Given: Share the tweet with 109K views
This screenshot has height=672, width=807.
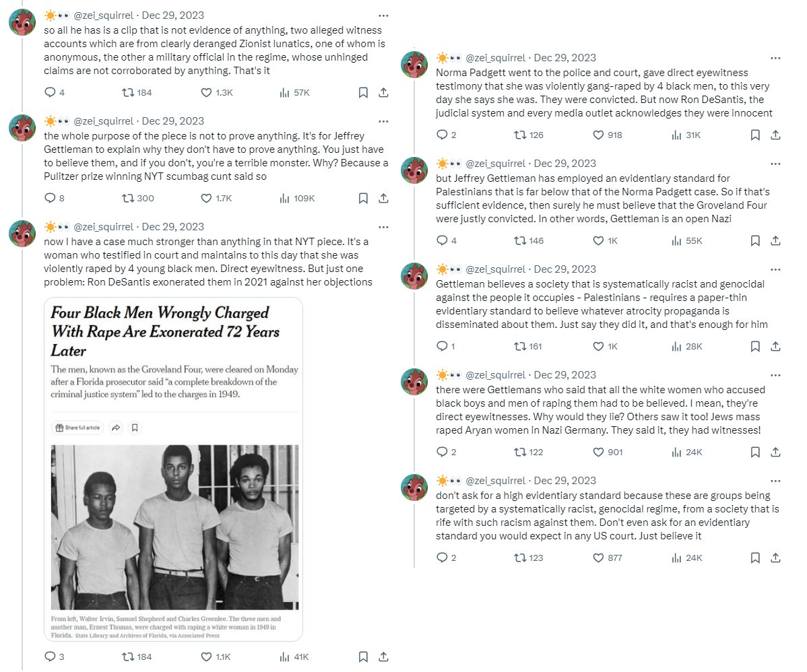Looking at the screenshot, I should point(383,198).
